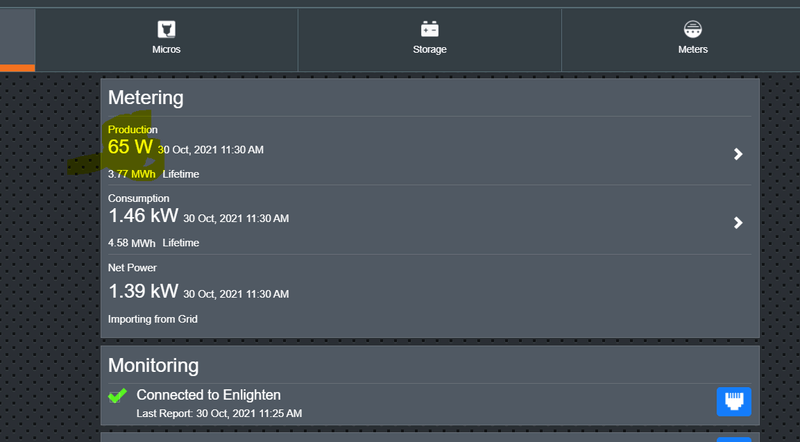Click the 1.39 kW net power value
This screenshot has width=800, height=442.
(x=143, y=292)
